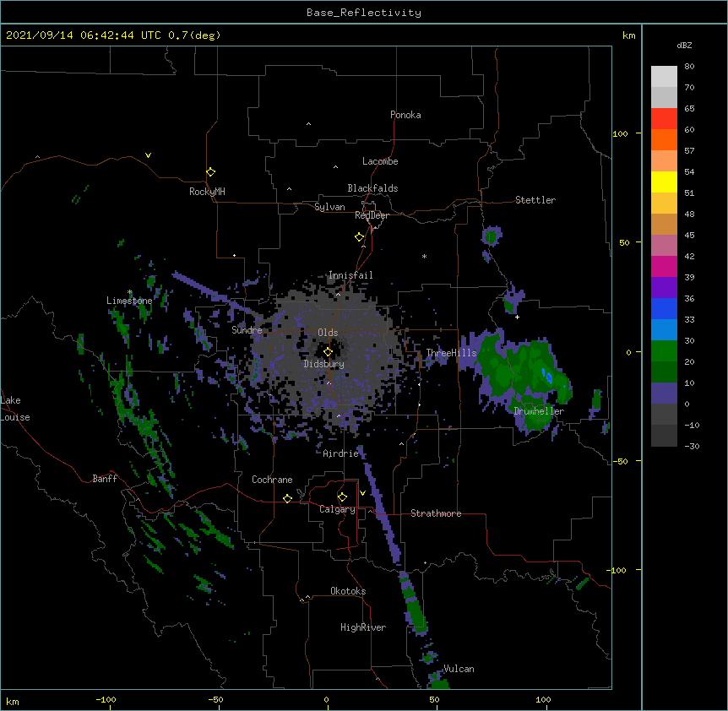The width and height of the screenshot is (728, 711).
Task: Select the Calgary label
Action: 338,509
